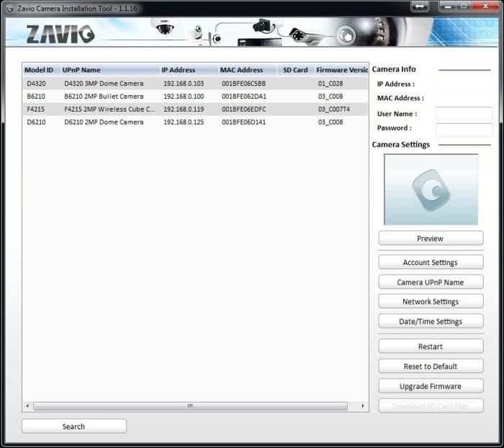Screen dimensions: 504x448
Task: Click the app icon in title bar
Action: [9, 9]
